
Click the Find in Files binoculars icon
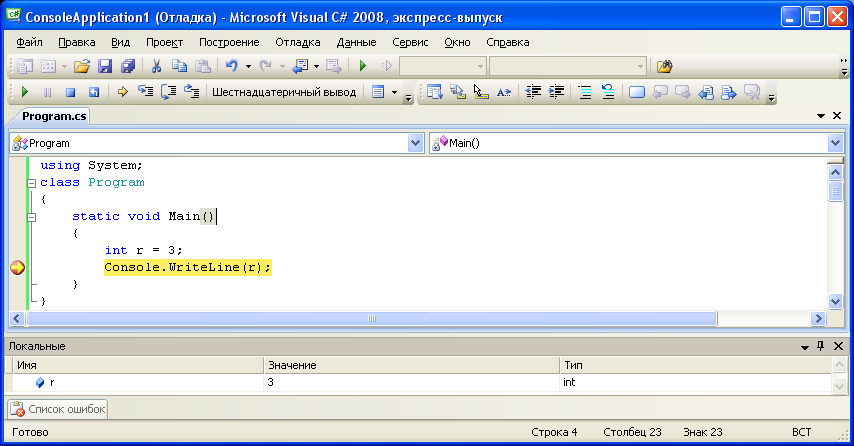pos(664,66)
